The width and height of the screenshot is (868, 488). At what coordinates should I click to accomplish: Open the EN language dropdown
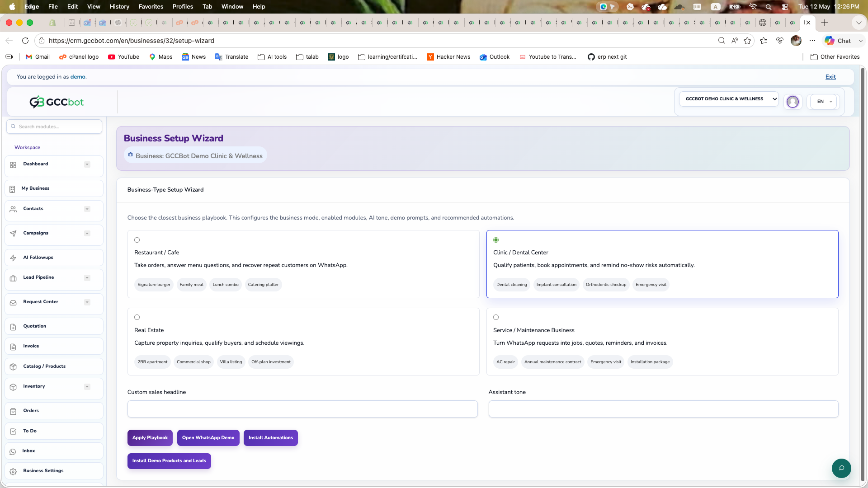coord(824,102)
